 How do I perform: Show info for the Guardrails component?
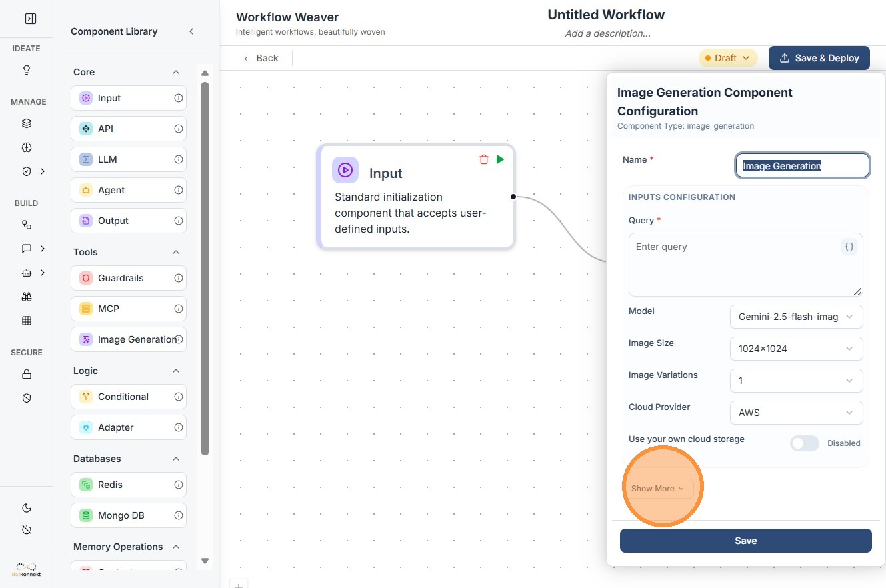(x=178, y=278)
